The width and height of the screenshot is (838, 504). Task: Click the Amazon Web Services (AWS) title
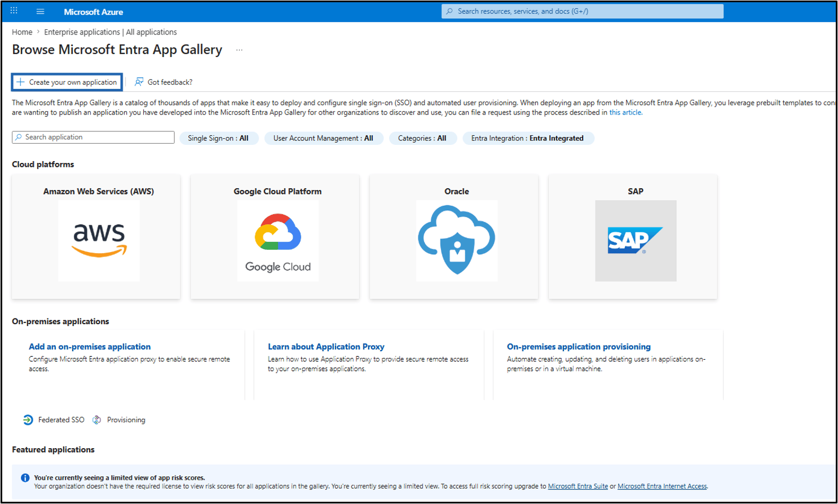click(99, 192)
